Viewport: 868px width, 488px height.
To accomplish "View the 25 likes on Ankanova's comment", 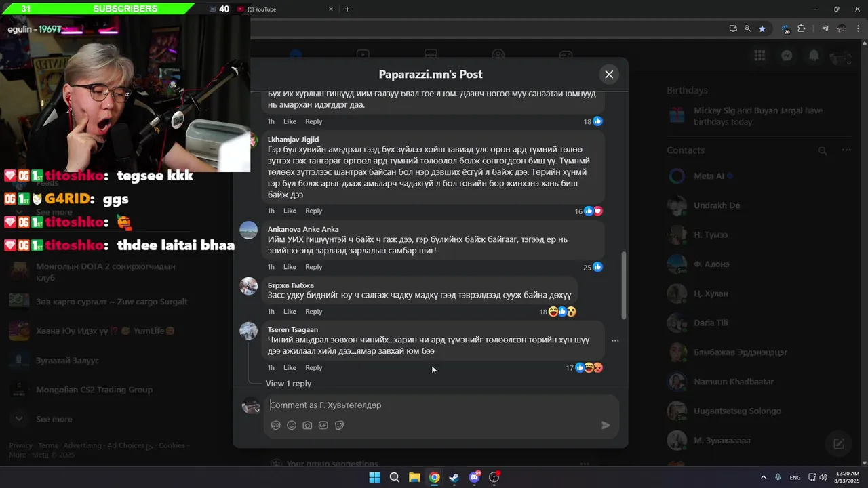I will (593, 267).
